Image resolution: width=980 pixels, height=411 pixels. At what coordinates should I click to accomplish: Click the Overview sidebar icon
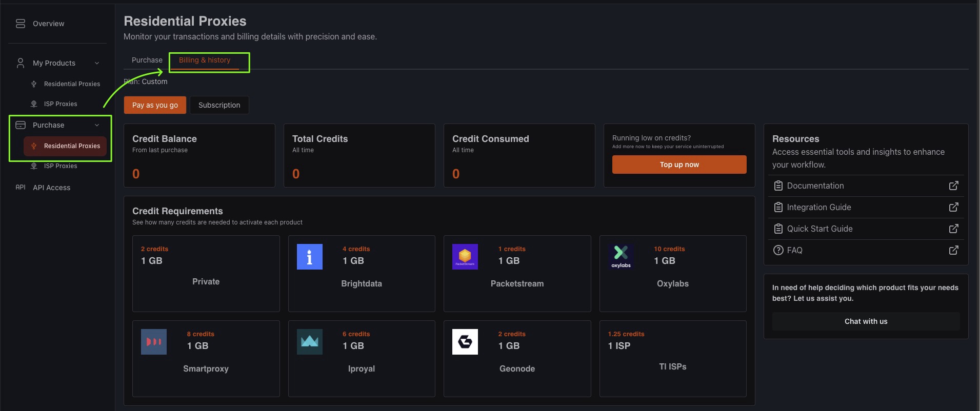point(21,24)
